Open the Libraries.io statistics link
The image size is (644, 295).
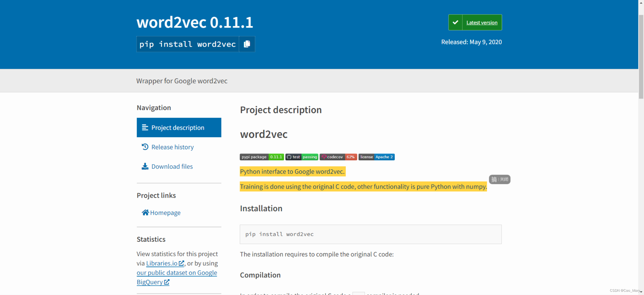tap(162, 263)
